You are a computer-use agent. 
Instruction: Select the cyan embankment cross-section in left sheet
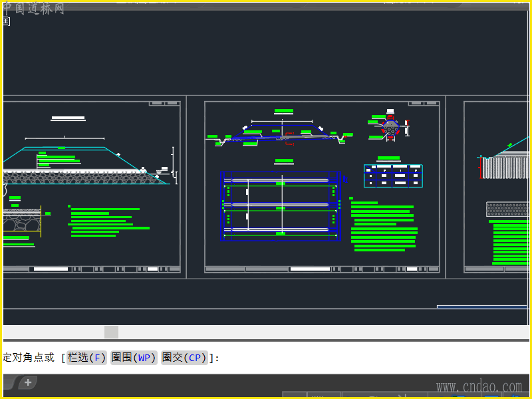pyautogui.click(x=85, y=166)
